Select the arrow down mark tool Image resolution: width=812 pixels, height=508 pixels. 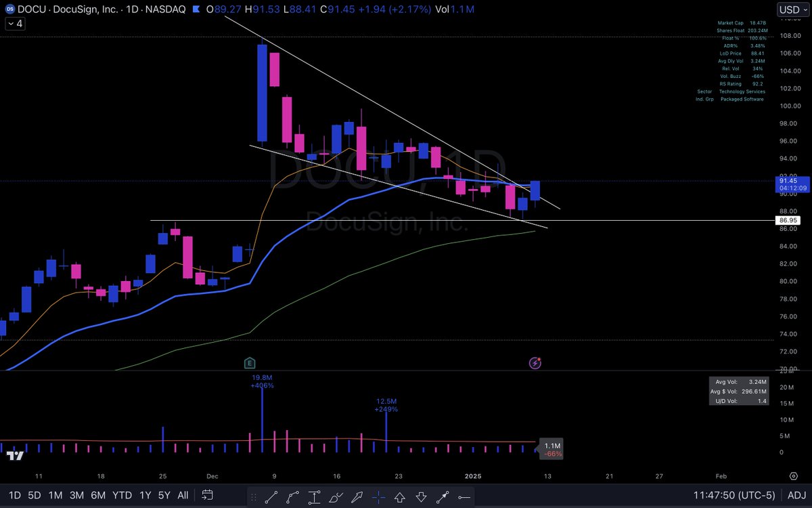(421, 496)
